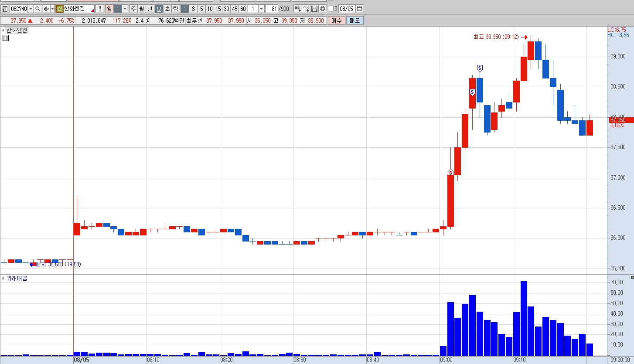Toggle the D checkbox beside date field
634x364 pixels.
(x=331, y=9)
